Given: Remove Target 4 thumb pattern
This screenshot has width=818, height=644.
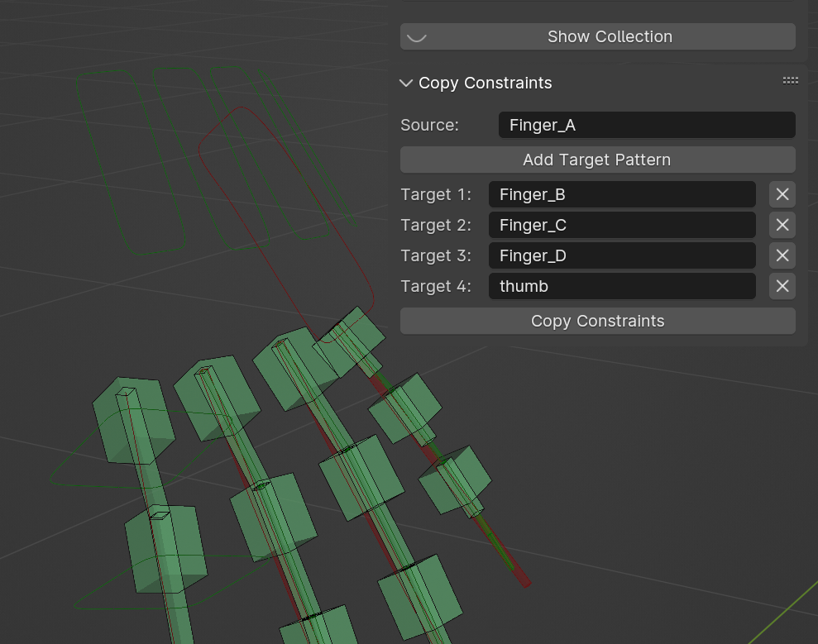Looking at the screenshot, I should point(782,286).
